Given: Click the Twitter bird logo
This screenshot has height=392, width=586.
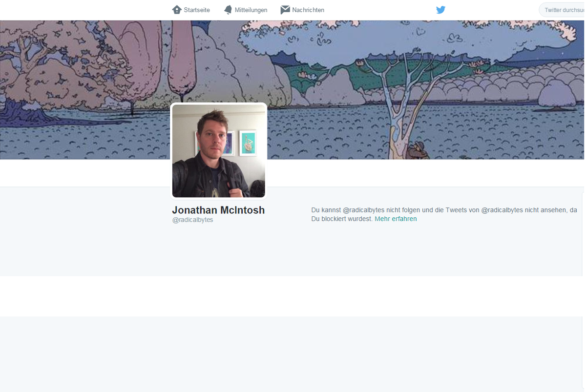Looking at the screenshot, I should (440, 10).
